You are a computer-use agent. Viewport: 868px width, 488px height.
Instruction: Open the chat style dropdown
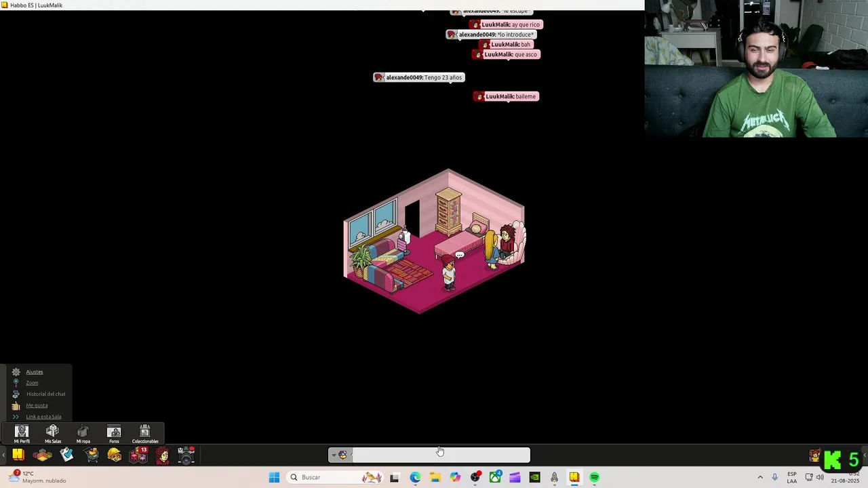click(x=340, y=455)
